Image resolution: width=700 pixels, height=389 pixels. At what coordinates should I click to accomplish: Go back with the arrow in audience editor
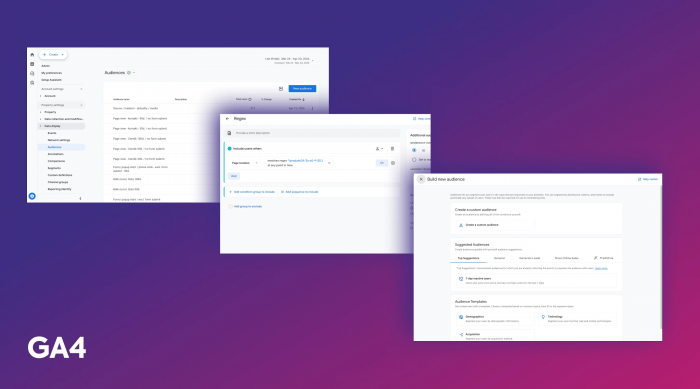[228, 119]
